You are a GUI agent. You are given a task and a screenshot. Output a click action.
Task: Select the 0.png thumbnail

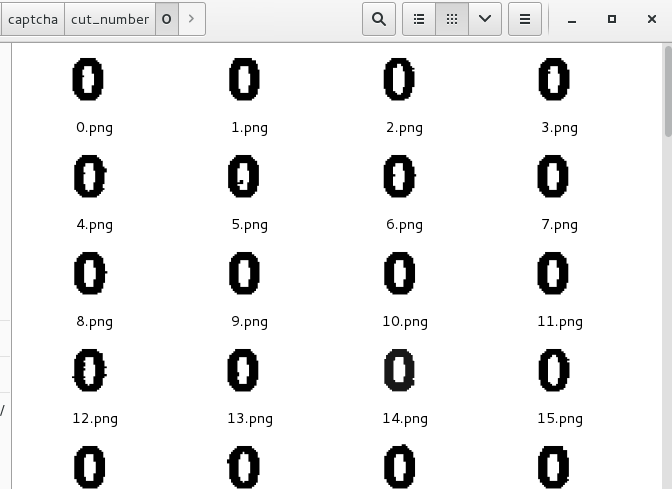88,79
